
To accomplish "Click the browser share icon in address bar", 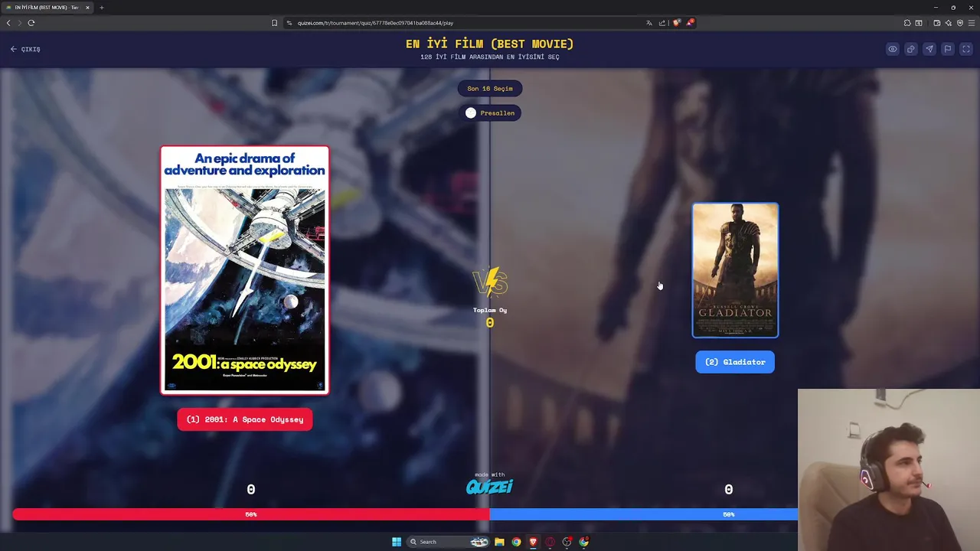I will (x=662, y=23).
